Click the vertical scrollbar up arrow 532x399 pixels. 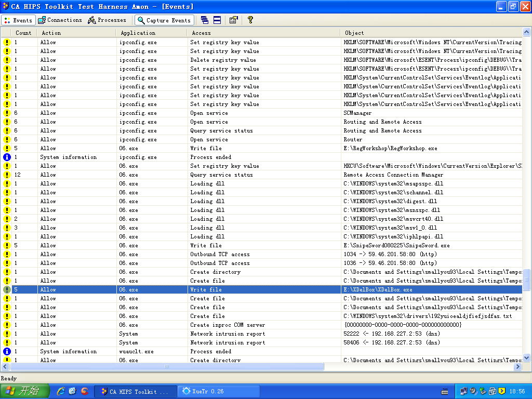tap(527, 32)
